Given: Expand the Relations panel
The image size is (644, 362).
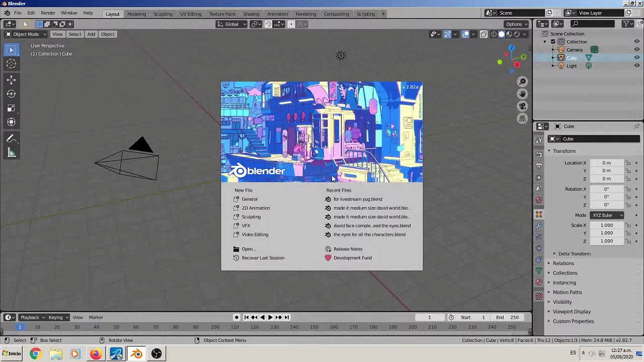Looking at the screenshot, I should click(x=563, y=263).
